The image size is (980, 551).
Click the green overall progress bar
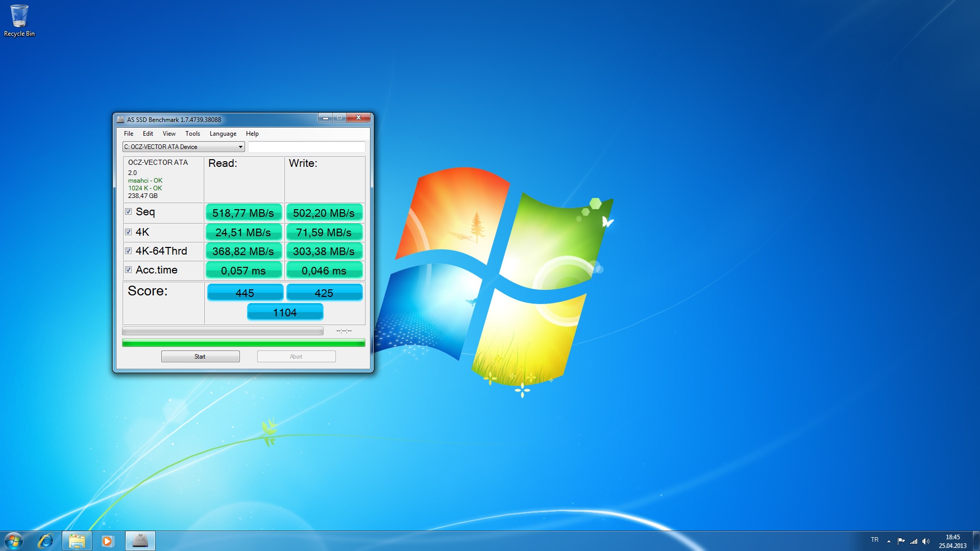click(x=243, y=343)
